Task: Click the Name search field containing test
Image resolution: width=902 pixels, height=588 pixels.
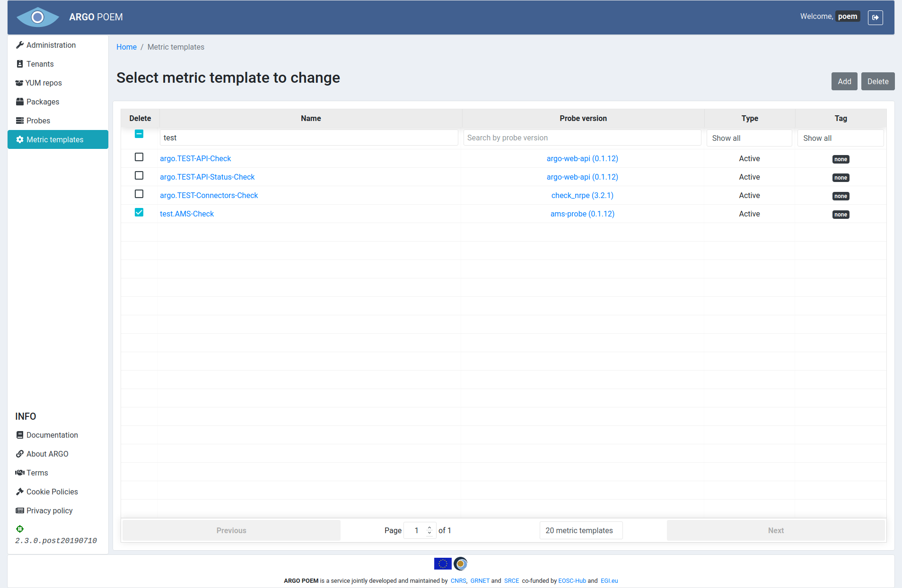Action: (x=309, y=138)
